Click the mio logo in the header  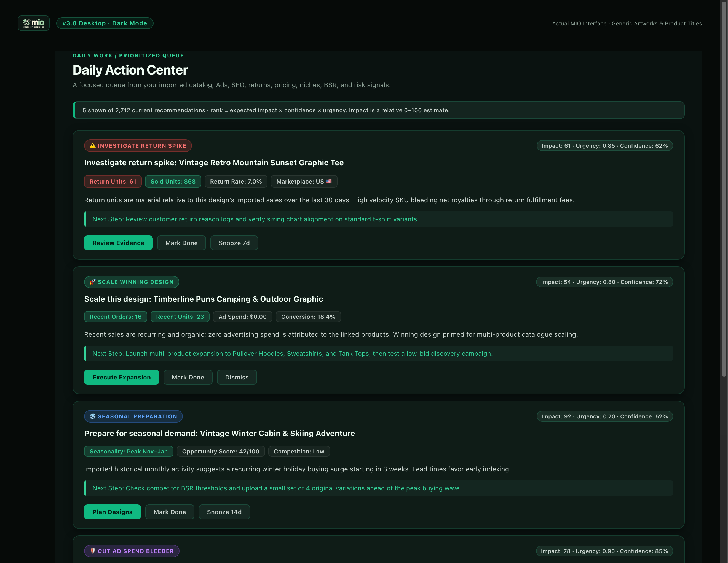click(x=33, y=23)
